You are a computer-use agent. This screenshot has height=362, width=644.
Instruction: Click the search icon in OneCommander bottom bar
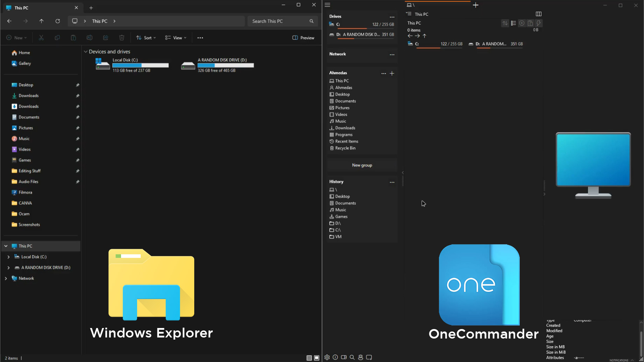point(352,357)
